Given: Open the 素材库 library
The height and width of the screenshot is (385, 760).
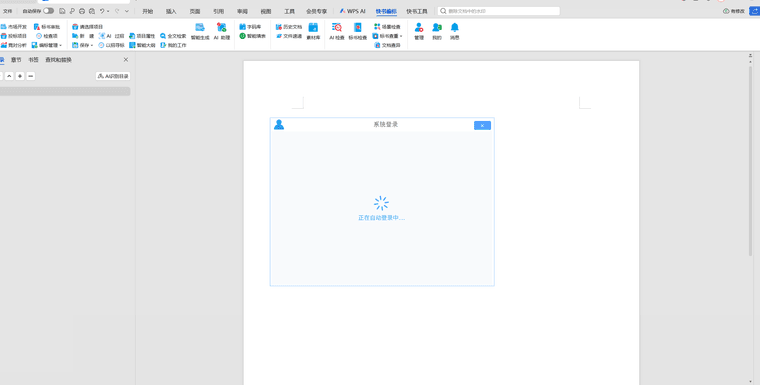Looking at the screenshot, I should click(x=313, y=32).
